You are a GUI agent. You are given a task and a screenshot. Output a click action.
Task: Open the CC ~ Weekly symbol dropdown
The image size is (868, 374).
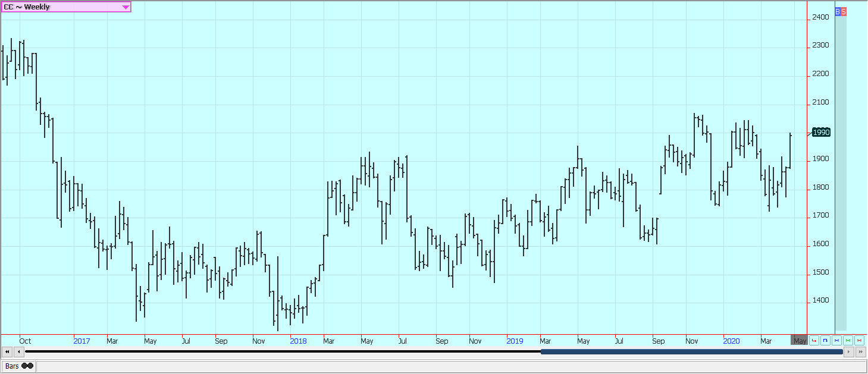pyautogui.click(x=66, y=7)
